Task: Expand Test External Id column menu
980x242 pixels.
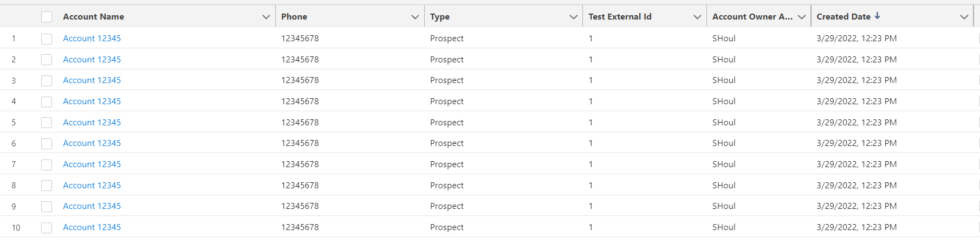Action: [x=697, y=17]
